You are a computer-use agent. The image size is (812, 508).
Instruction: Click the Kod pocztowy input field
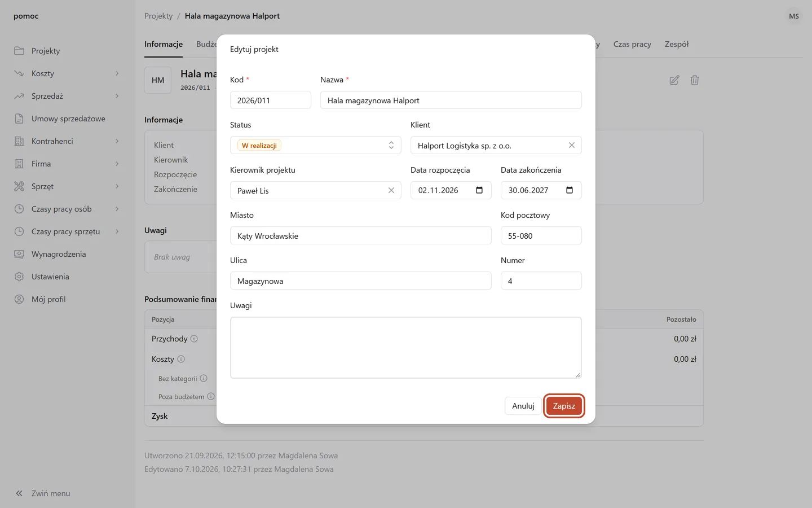pos(541,235)
